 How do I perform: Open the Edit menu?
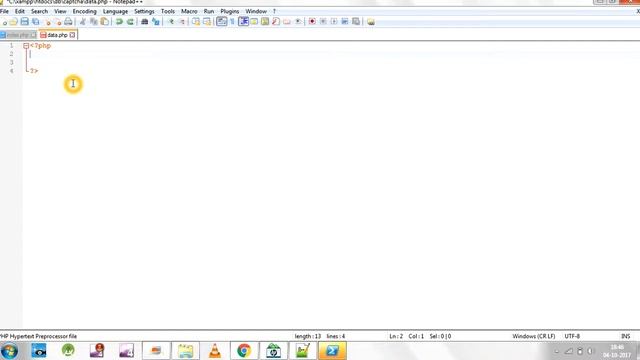[x=20, y=11]
